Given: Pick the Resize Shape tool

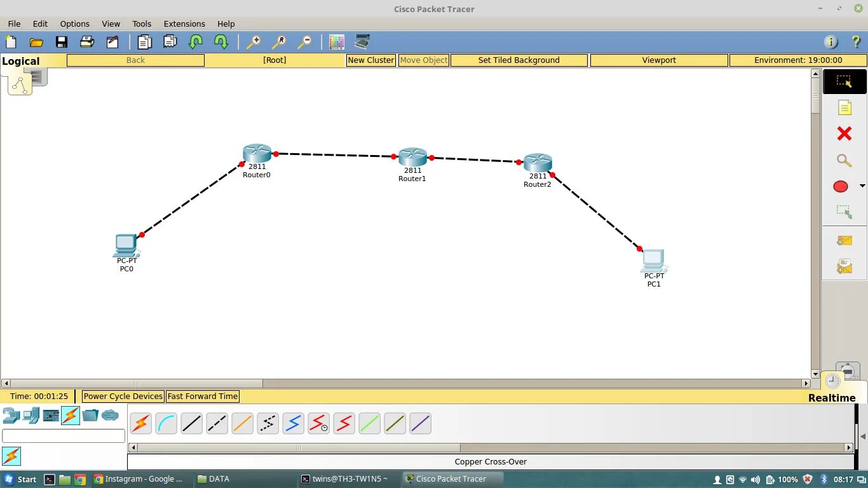Looking at the screenshot, I should point(844,212).
